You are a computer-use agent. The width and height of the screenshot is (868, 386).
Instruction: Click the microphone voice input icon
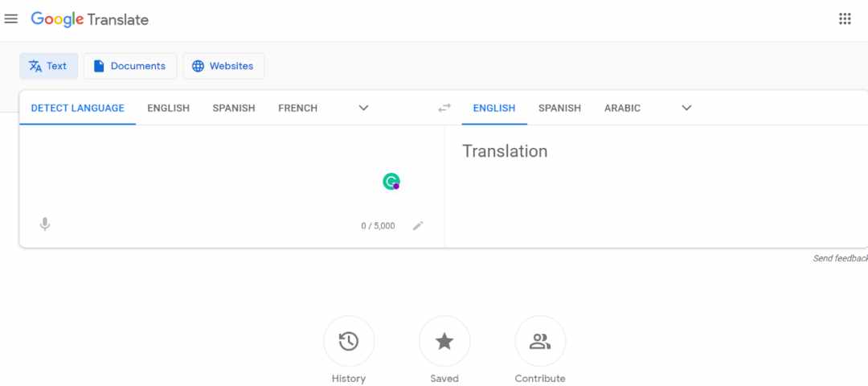pos(45,224)
